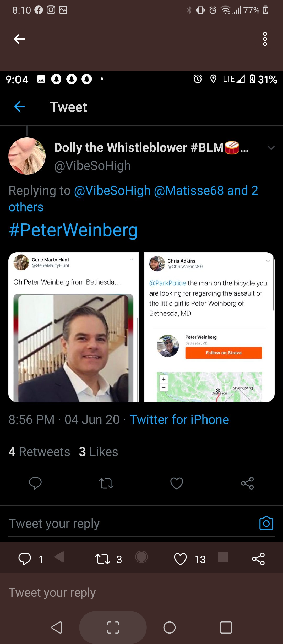Tap the heart icon showing 13

[180, 559]
